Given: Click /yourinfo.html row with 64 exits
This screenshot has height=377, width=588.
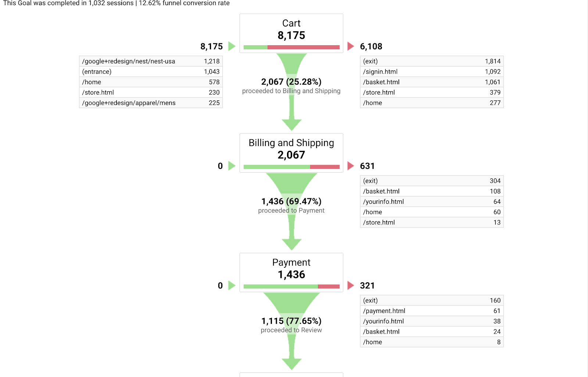Looking at the screenshot, I should coord(432,202).
